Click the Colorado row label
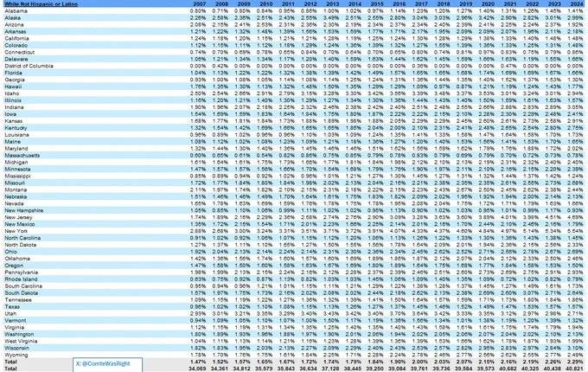The height and width of the screenshot is (372, 588). tap(16, 45)
